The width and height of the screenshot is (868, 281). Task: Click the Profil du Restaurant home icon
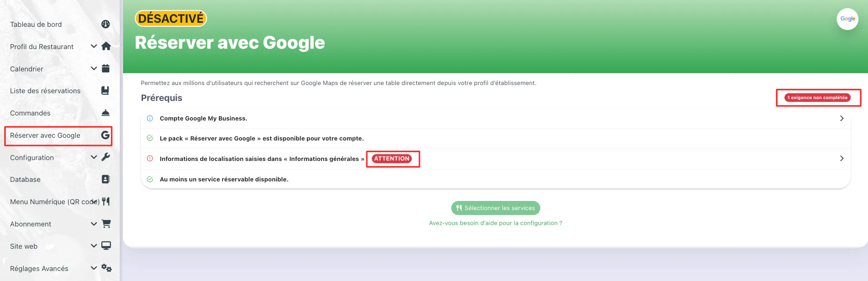(106, 46)
